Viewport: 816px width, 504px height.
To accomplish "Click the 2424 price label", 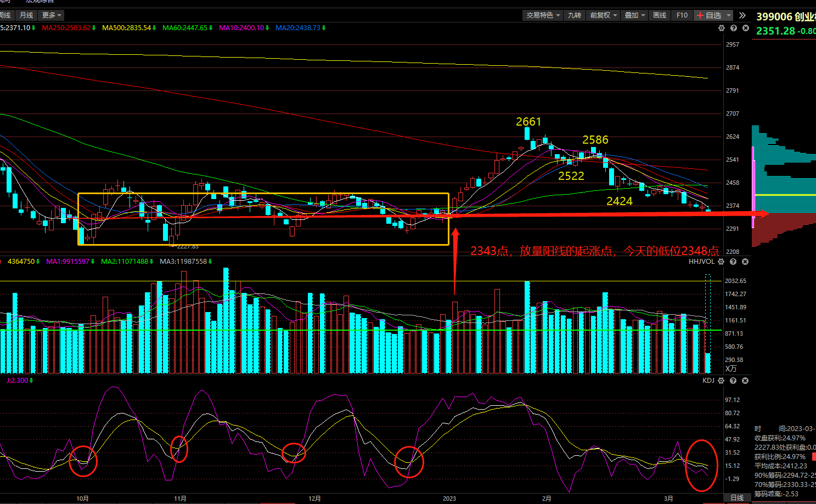I will pos(620,201).
